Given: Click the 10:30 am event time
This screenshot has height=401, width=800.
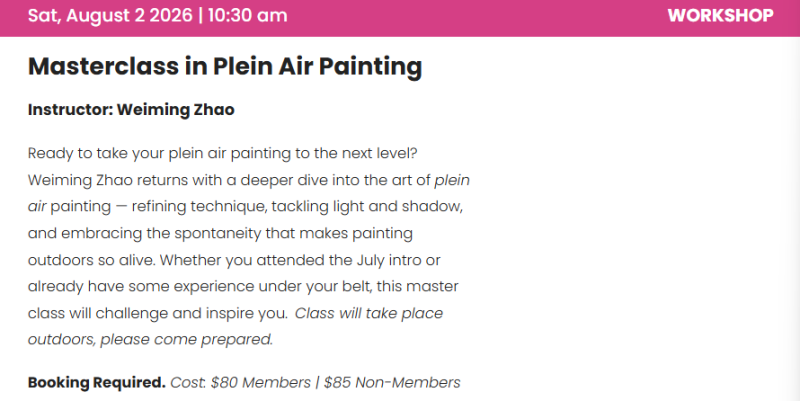Looking at the screenshot, I should pos(247,15).
